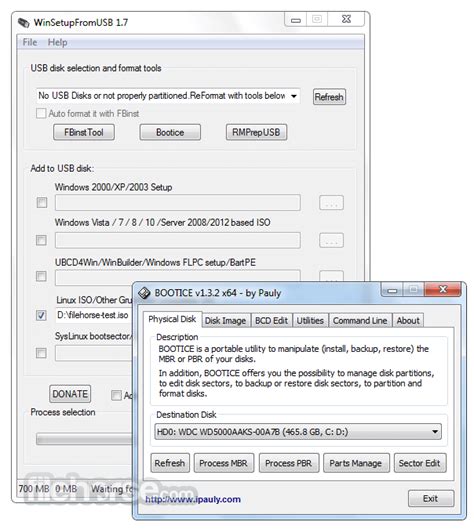
Task: Check the SysLinux bootsector checkbox
Action: point(41,353)
